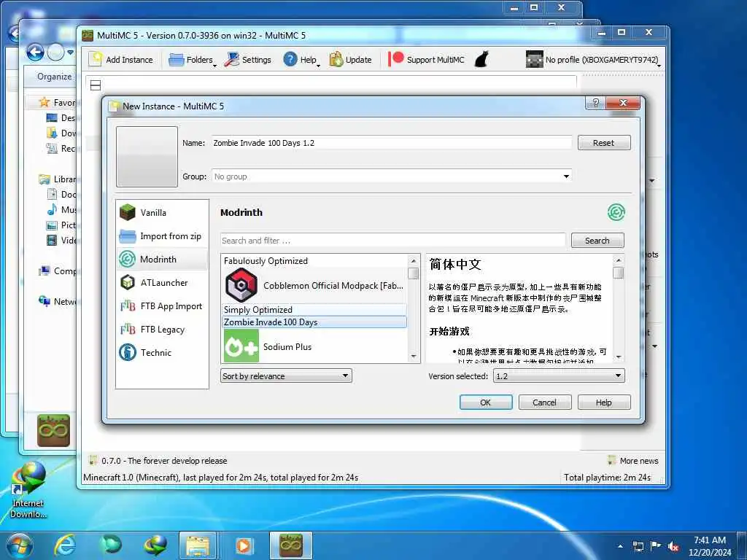Click Organize in the Explorer window
The width and height of the screenshot is (747, 560).
[54, 77]
